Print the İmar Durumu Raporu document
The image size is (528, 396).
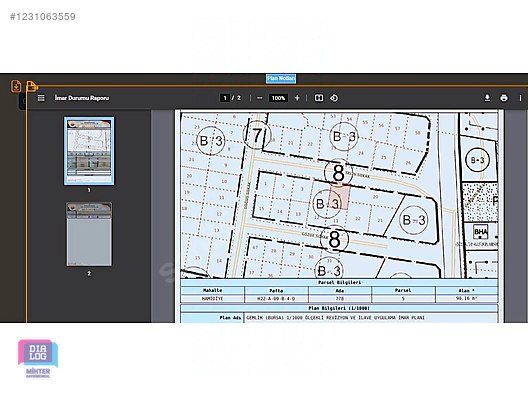[504, 98]
